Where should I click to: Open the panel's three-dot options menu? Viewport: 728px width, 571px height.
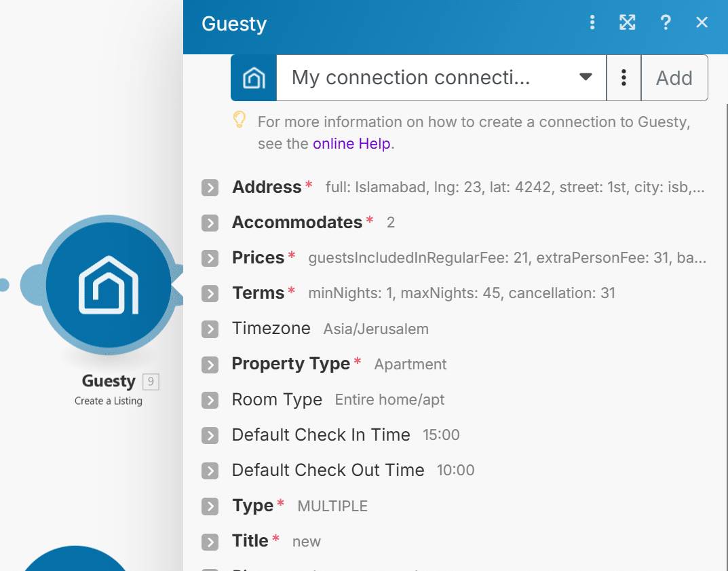[592, 23]
